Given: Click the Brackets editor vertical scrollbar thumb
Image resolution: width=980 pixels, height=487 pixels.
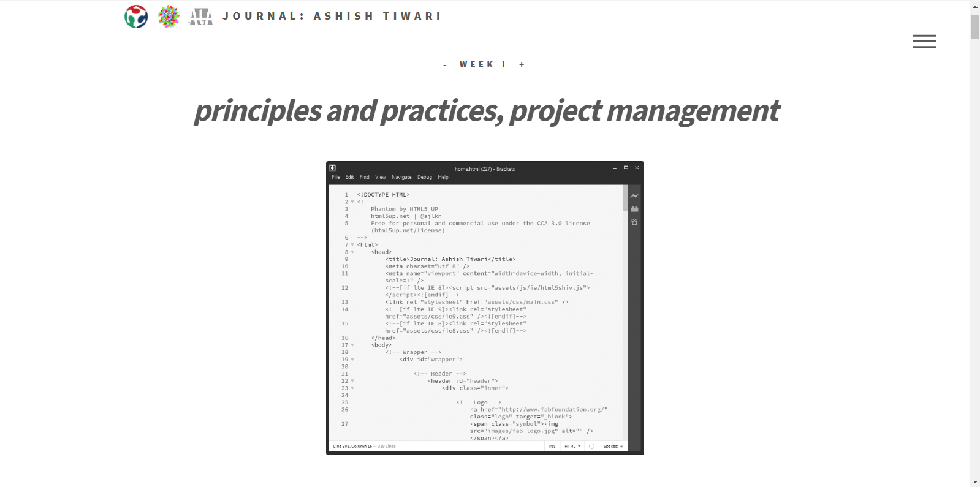Looking at the screenshot, I should pyautogui.click(x=625, y=198).
